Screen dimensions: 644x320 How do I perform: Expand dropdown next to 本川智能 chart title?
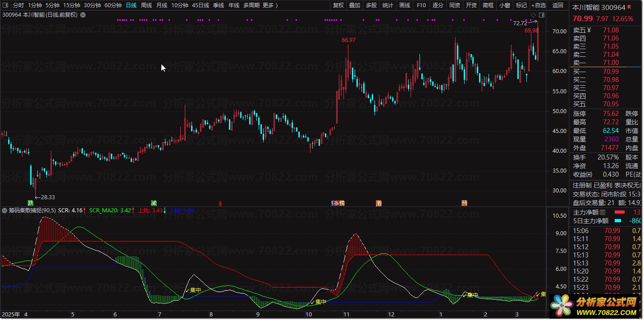point(83,15)
